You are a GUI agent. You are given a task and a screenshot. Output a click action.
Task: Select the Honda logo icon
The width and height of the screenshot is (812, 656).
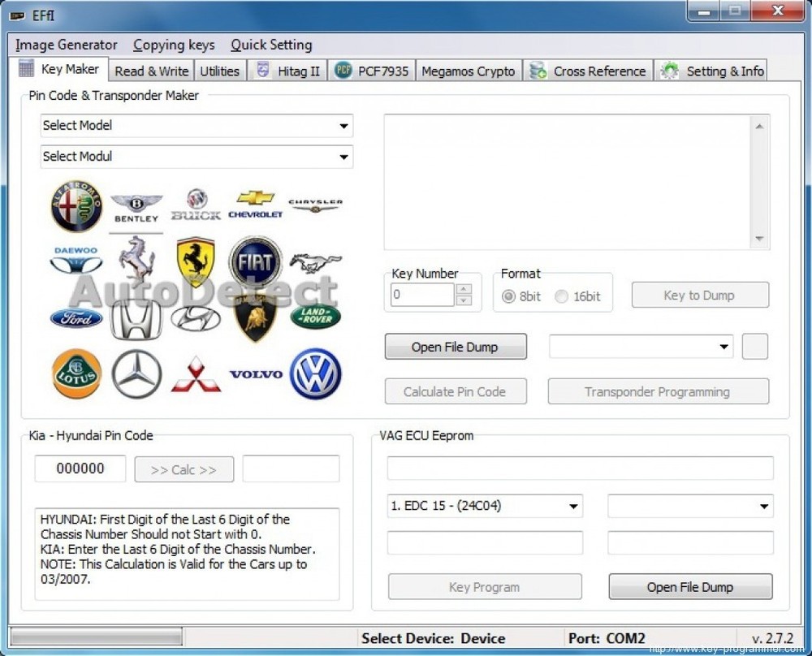(136, 318)
